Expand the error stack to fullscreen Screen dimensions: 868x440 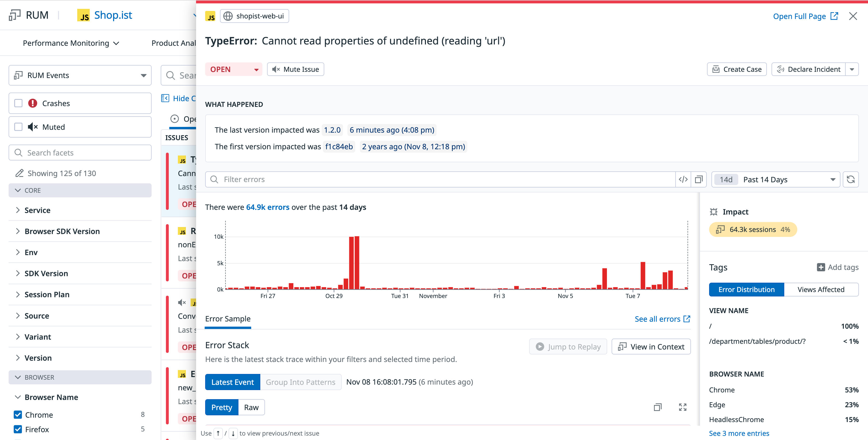click(682, 407)
